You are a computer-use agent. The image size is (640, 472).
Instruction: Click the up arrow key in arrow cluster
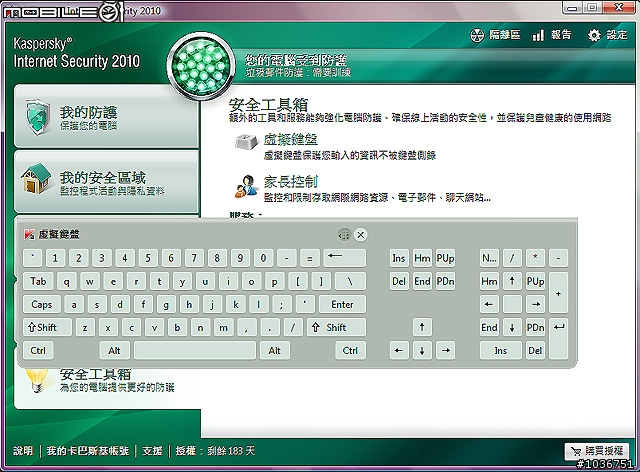422,327
